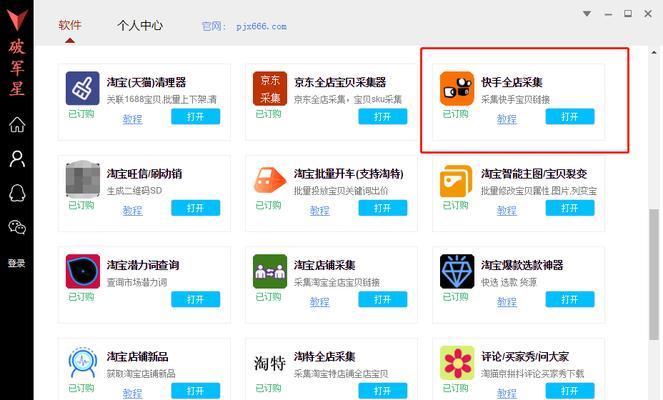Open 淘宝爆款选款神器 with its 打开 button
Screen dimensions: 663x400
pos(570,299)
